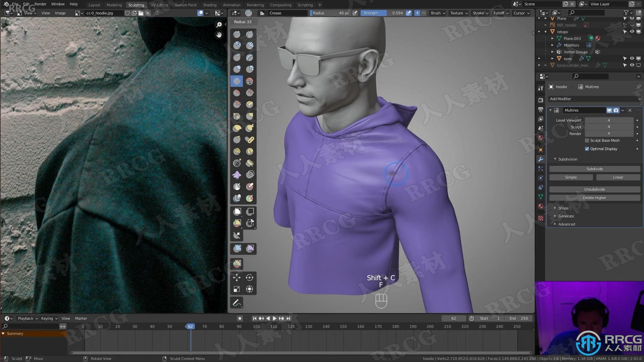Screen dimensions: 644x362
Task: Click frame 62 on the timeline
Action: click(190, 326)
